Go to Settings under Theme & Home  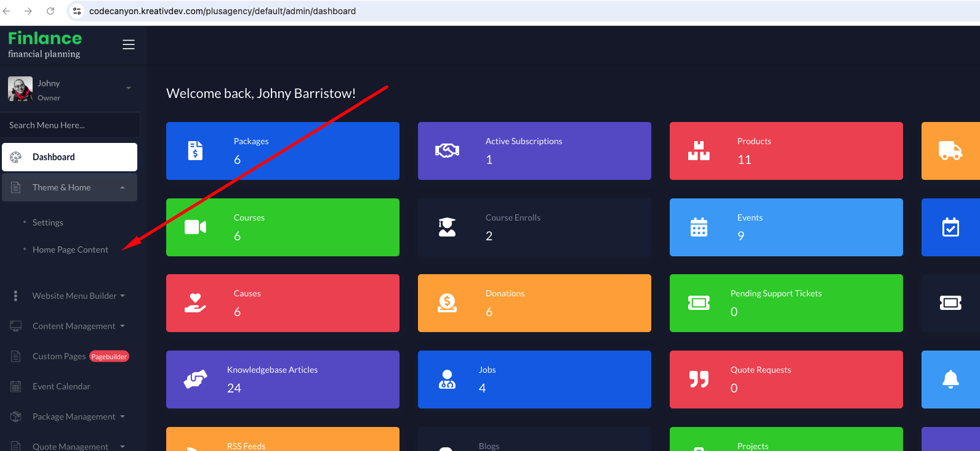pyautogui.click(x=48, y=222)
